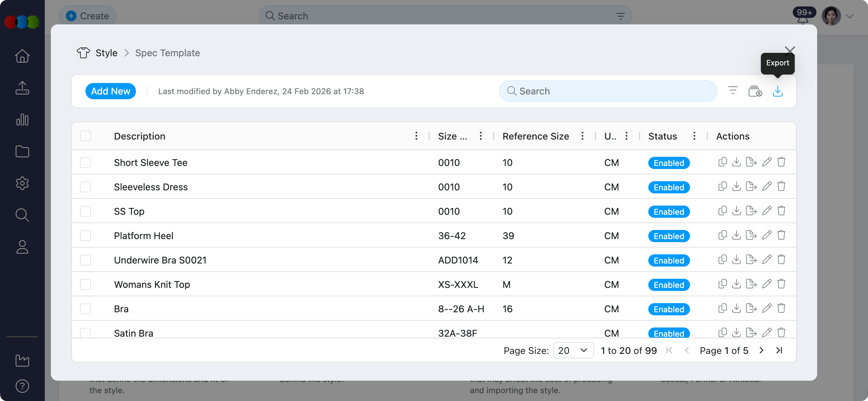This screenshot has width=868, height=401.
Task: Open the upload icon in left sidebar
Action: pos(22,88)
